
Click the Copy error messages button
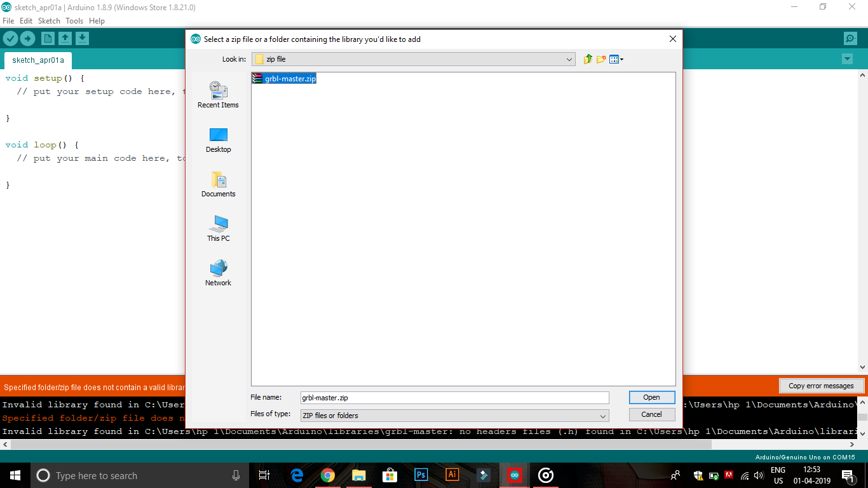point(821,386)
